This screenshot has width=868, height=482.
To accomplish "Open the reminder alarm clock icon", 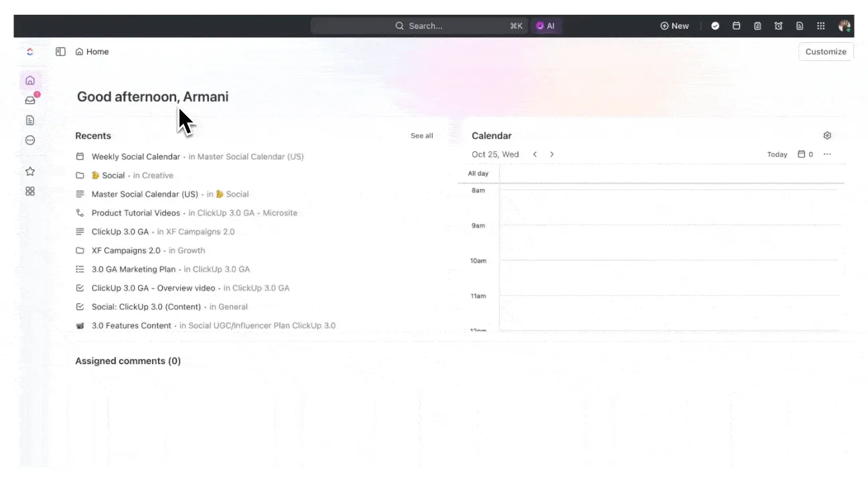I will click(778, 26).
